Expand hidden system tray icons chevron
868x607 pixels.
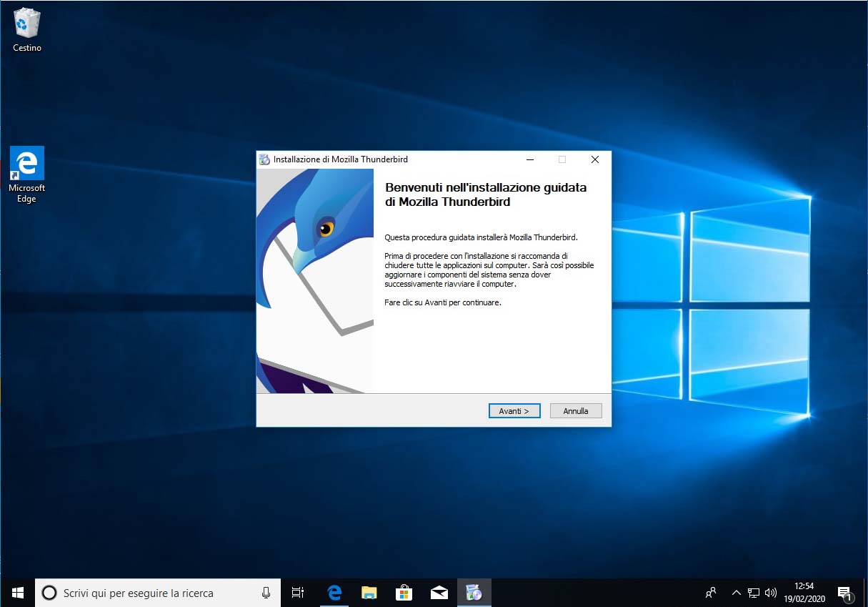click(736, 593)
